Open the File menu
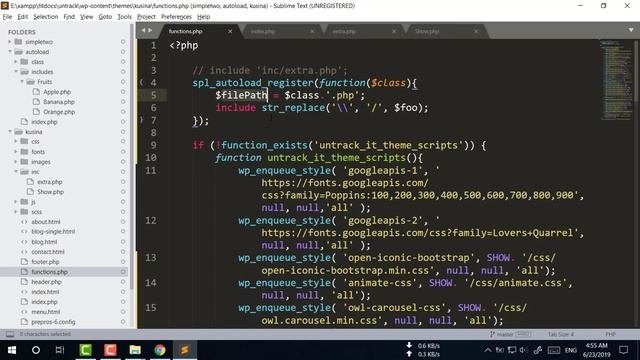 7,17
